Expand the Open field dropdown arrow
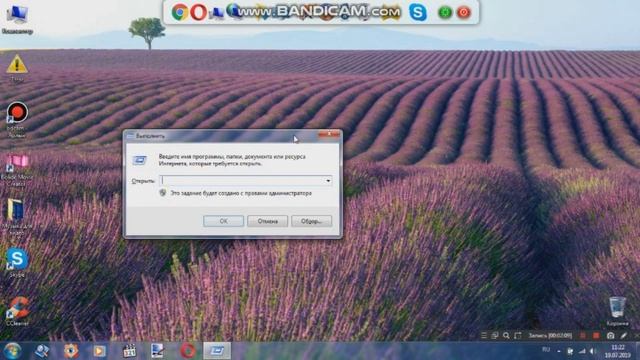This screenshot has width=640, height=360. (x=328, y=180)
